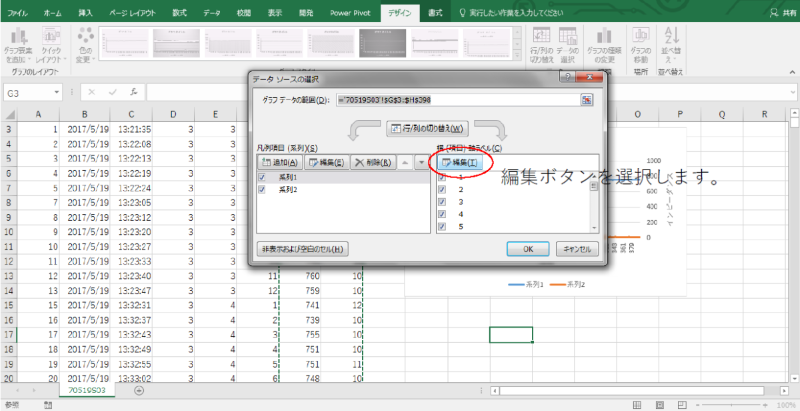
Task: Click the 行/列の切り替え button in the dialog
Action: coord(426,129)
